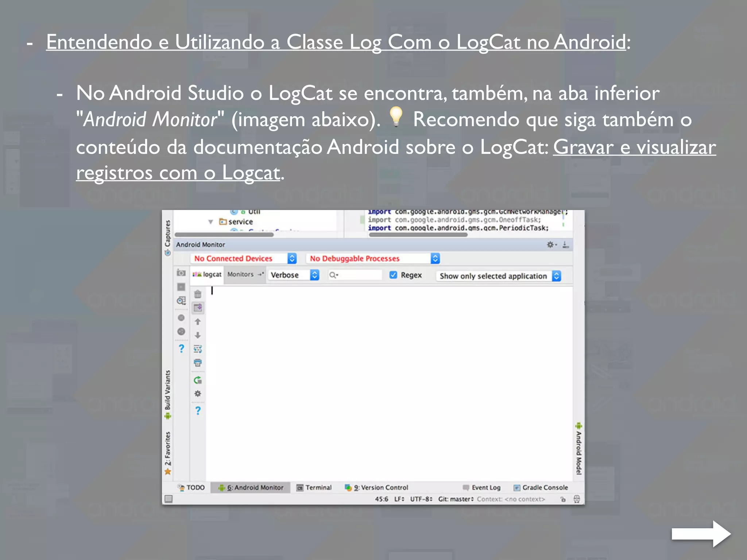Open the TODO tool window tab
Image resolution: width=747 pixels, height=560 pixels.
pyautogui.click(x=191, y=487)
